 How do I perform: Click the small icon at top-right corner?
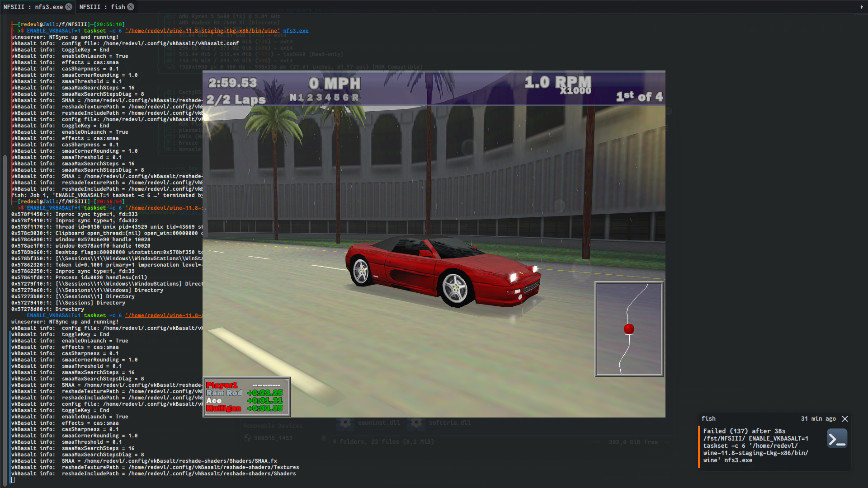(x=861, y=7)
